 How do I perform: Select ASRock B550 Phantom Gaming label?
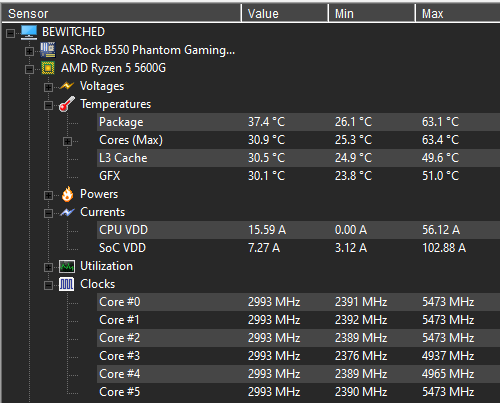point(148,50)
